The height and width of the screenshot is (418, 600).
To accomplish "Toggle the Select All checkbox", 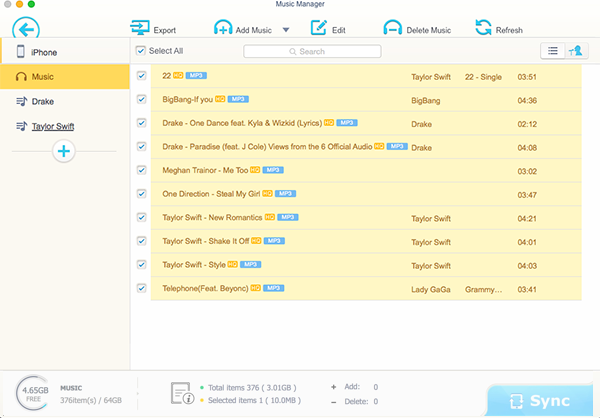I will 141,51.
